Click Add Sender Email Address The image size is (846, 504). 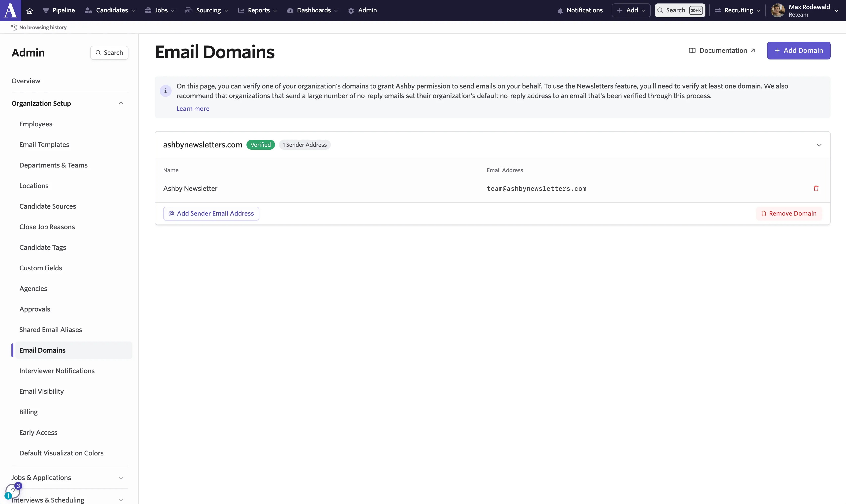(211, 214)
